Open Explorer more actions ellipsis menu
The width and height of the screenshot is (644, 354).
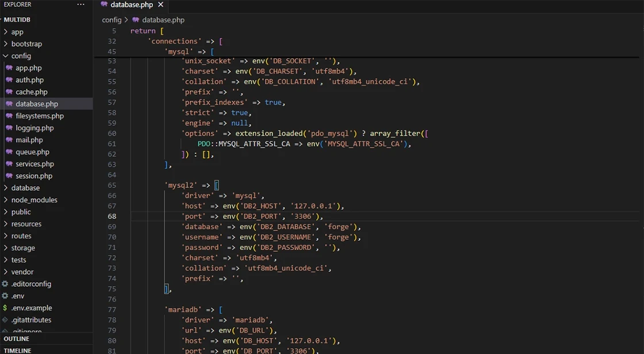[x=80, y=5]
